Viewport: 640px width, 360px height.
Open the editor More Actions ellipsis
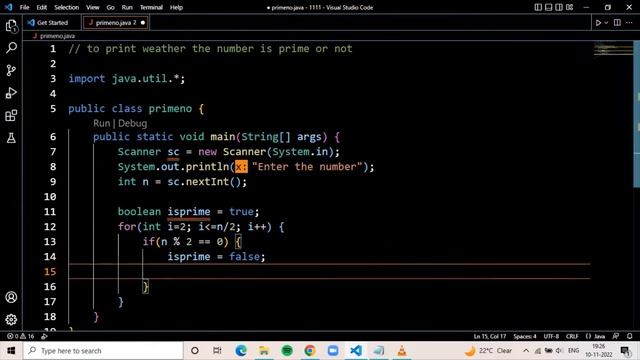[x=629, y=23]
